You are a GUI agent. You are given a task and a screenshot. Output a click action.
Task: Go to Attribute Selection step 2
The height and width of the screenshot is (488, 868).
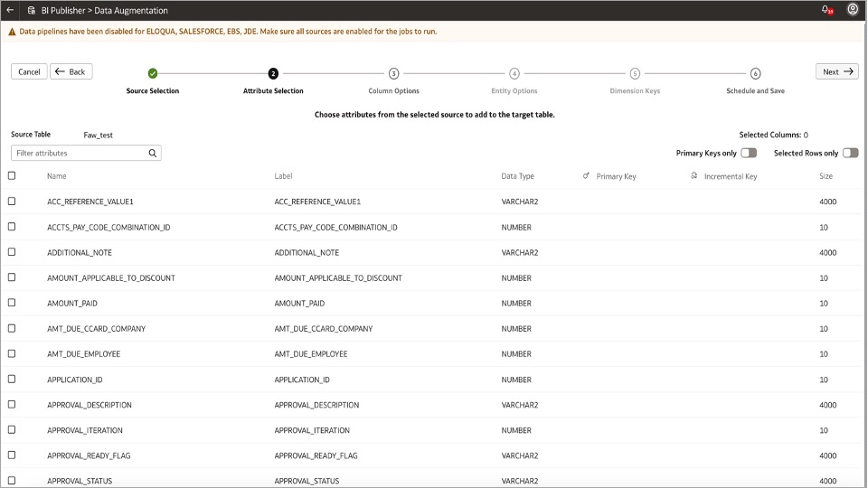(273, 73)
